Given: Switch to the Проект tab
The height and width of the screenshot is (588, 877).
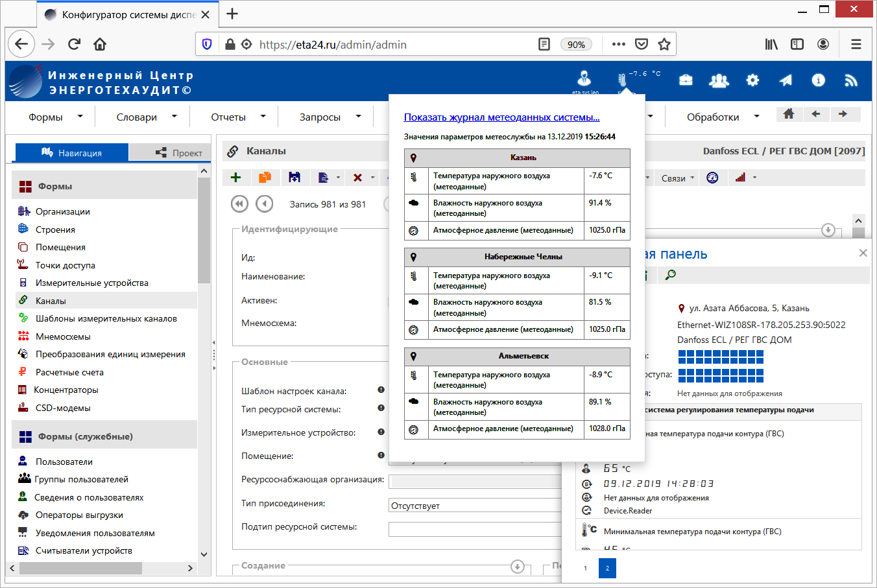Looking at the screenshot, I should click(x=179, y=153).
